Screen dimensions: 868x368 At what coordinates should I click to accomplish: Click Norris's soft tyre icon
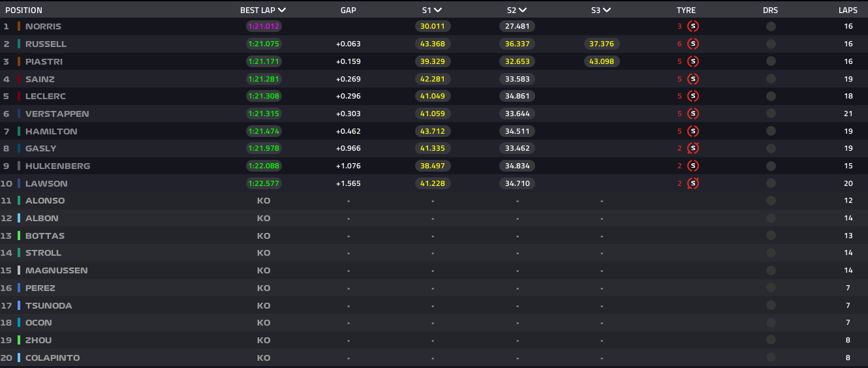click(x=693, y=27)
